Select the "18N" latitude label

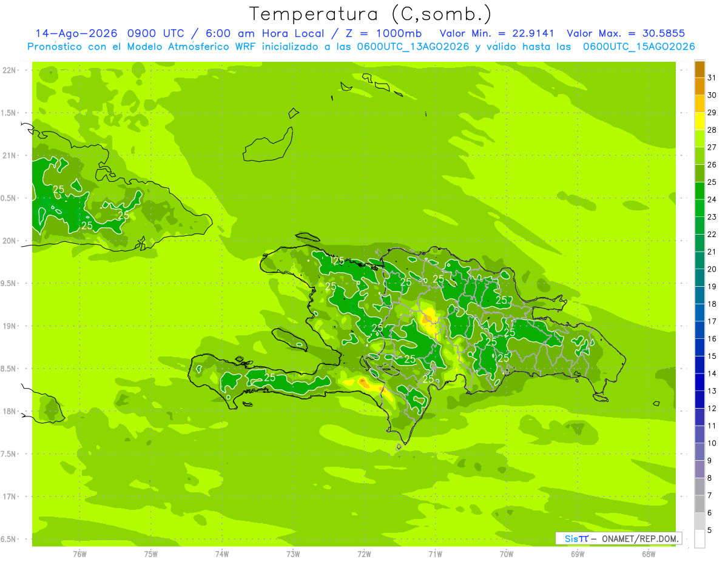click(9, 411)
